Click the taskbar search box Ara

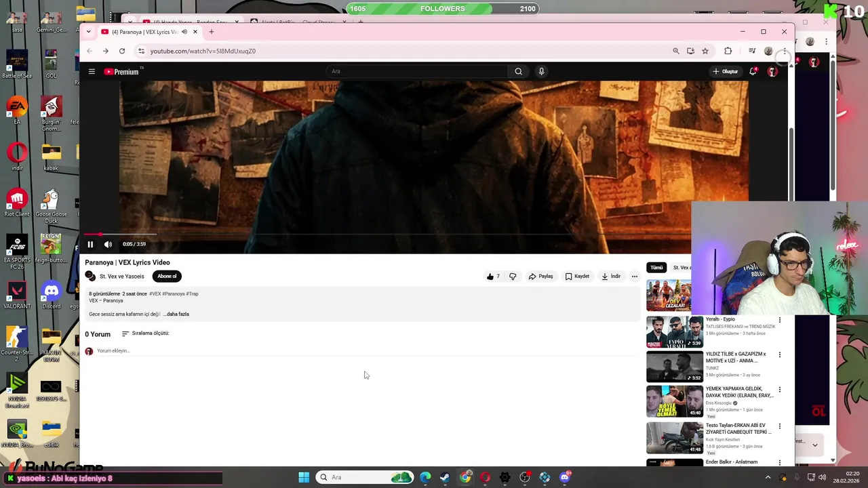(365, 477)
